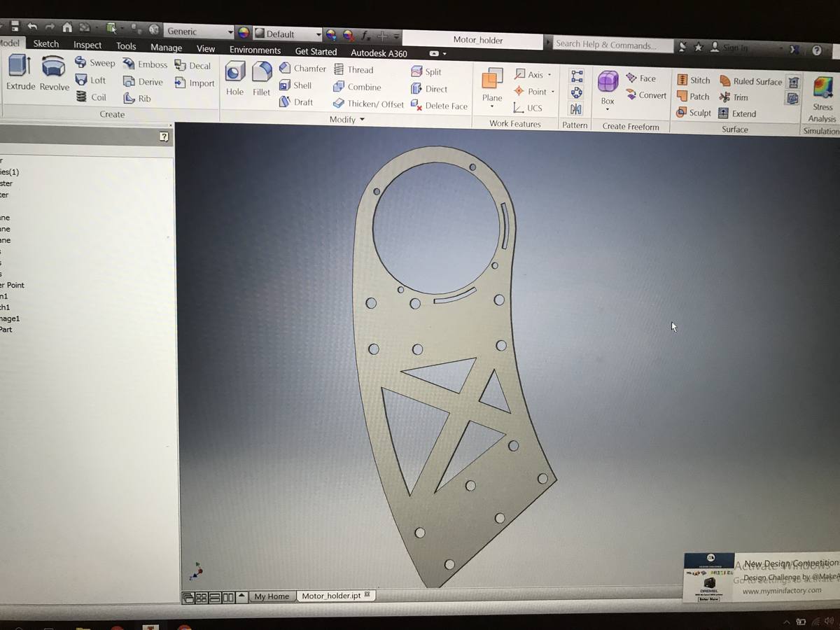Select the Revolve tool
This screenshot has height=630, width=840.
tap(54, 73)
